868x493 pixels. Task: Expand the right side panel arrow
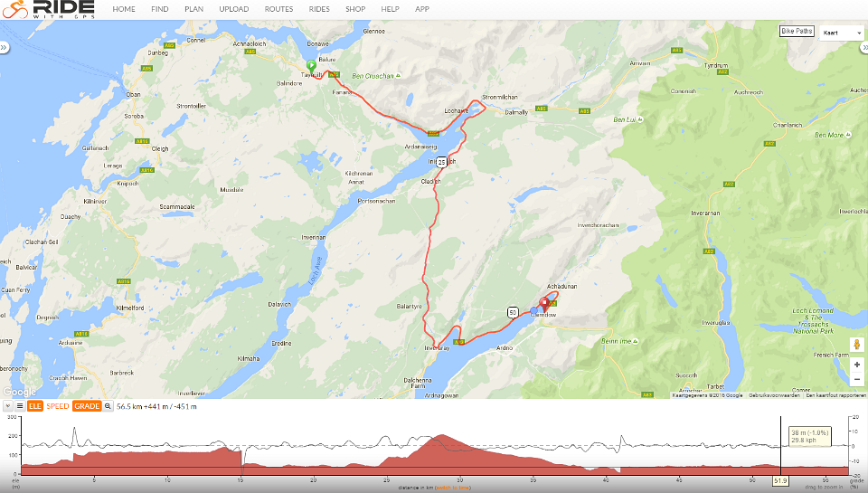[x=863, y=48]
